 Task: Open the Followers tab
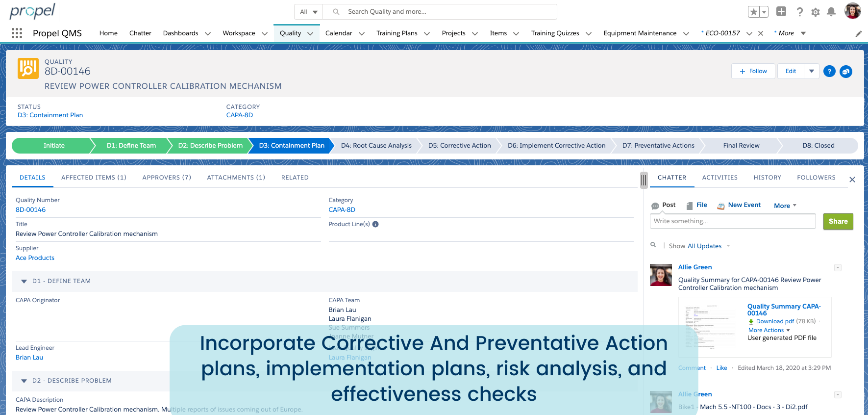click(816, 178)
